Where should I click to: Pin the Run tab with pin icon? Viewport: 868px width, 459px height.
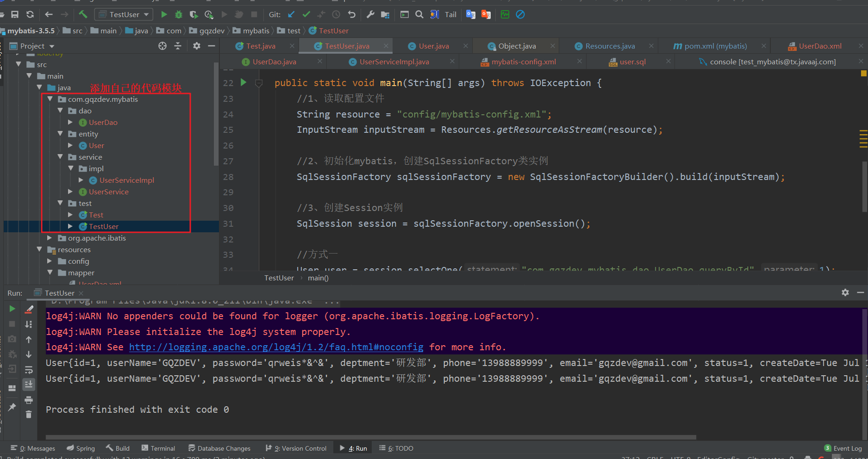click(x=12, y=407)
